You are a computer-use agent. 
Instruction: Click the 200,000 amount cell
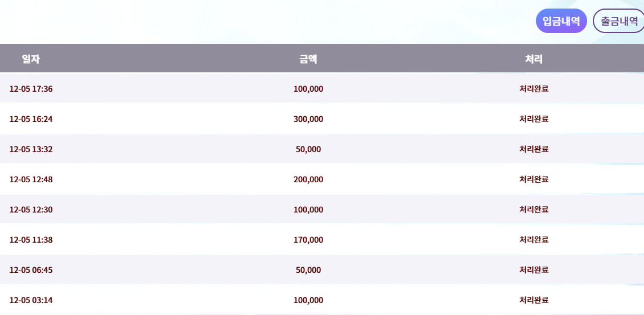(x=308, y=179)
